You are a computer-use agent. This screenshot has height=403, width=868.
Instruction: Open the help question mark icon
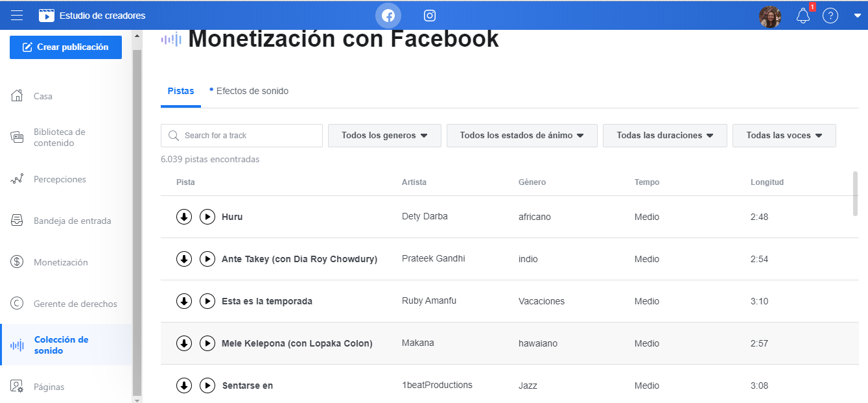(830, 16)
